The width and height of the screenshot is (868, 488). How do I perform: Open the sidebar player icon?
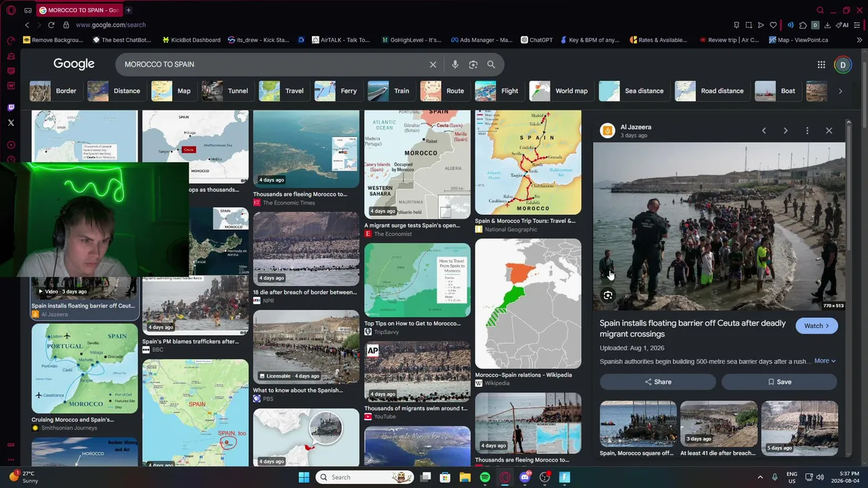(x=11, y=145)
